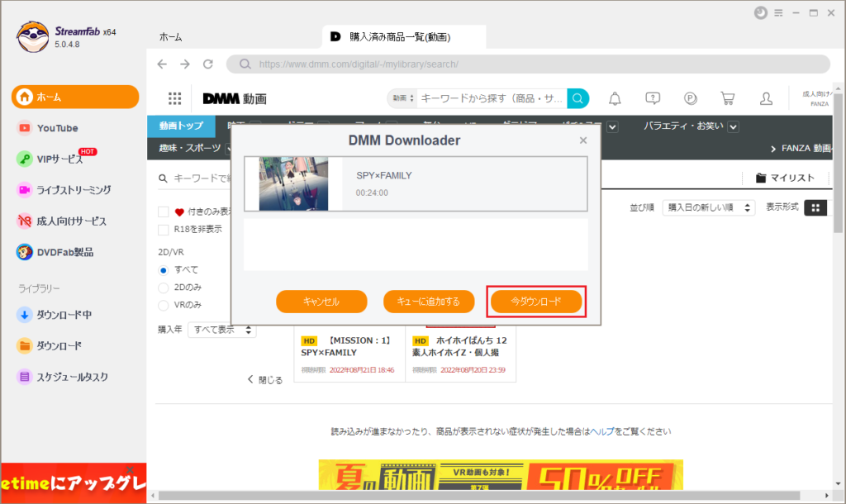Dismiss the Lifetime upgrade banner

(x=130, y=469)
